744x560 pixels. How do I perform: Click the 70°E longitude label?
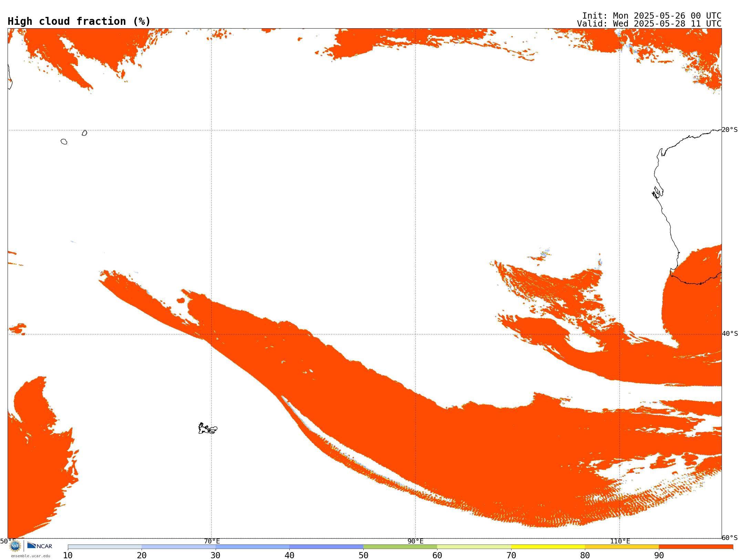pos(212,541)
